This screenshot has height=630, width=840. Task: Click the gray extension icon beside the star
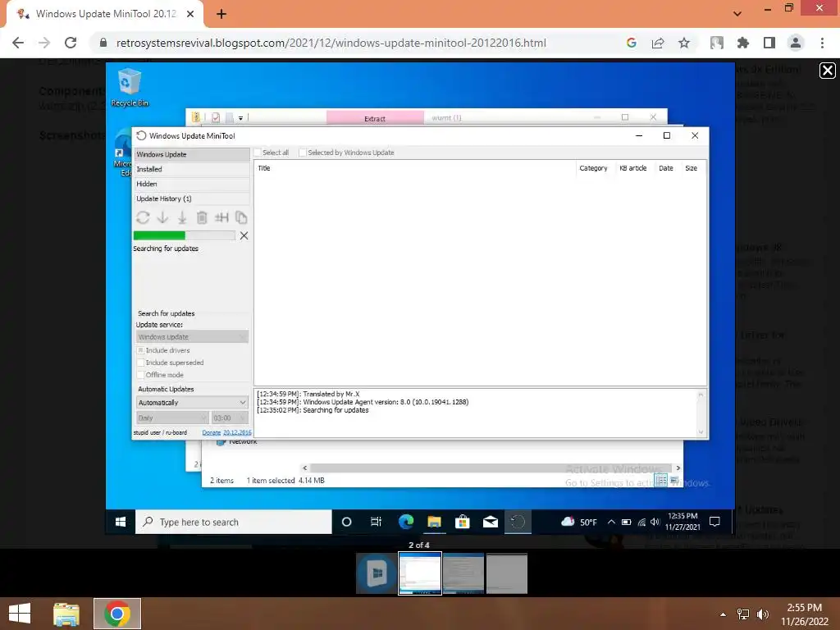(717, 43)
